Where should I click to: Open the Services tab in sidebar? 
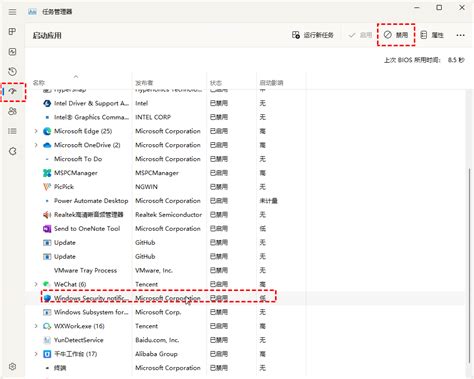point(12,151)
